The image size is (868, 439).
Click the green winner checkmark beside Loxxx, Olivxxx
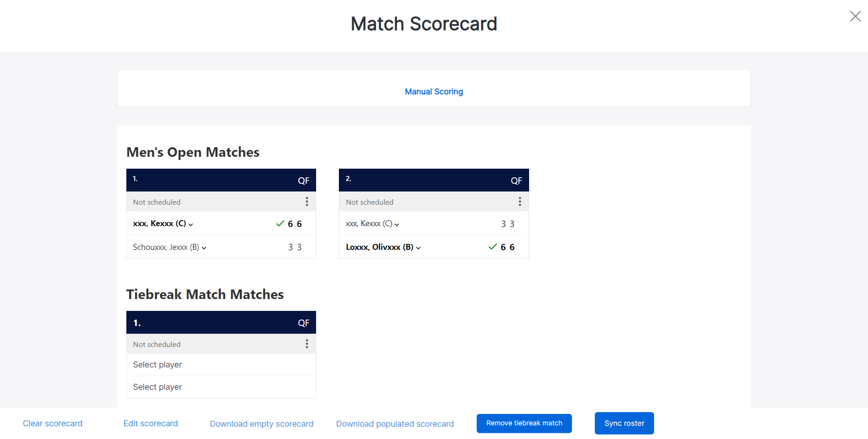[x=493, y=247]
